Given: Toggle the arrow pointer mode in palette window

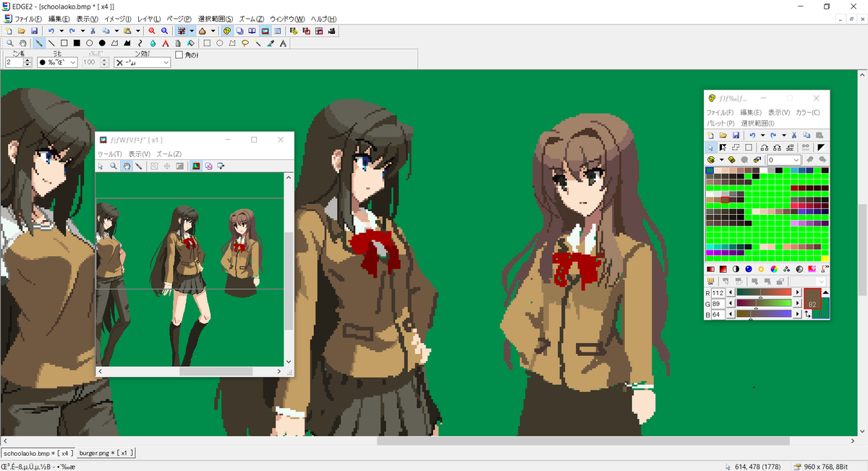Looking at the screenshot, I should click(710, 147).
